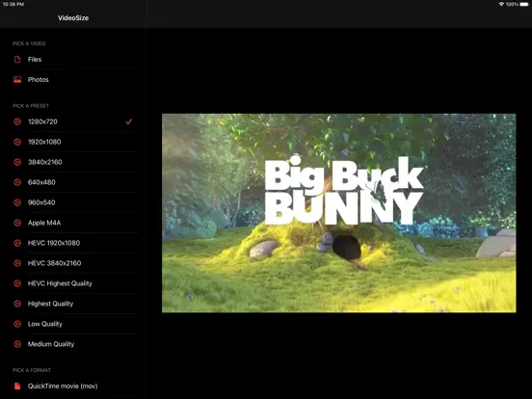Screen dimensions: 532x399
Task: Click the Big Buck Bunny video preview
Action: click(x=339, y=213)
